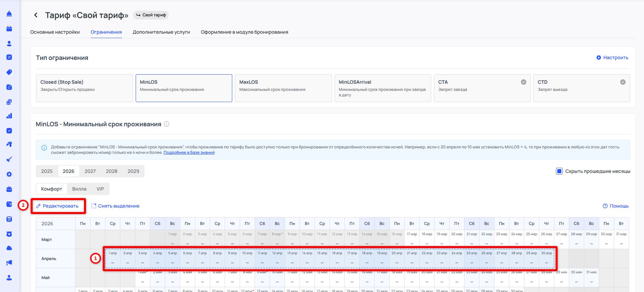Select the Closed (Stop Sale) restriction type
This screenshot has height=292, width=644.
(84, 88)
